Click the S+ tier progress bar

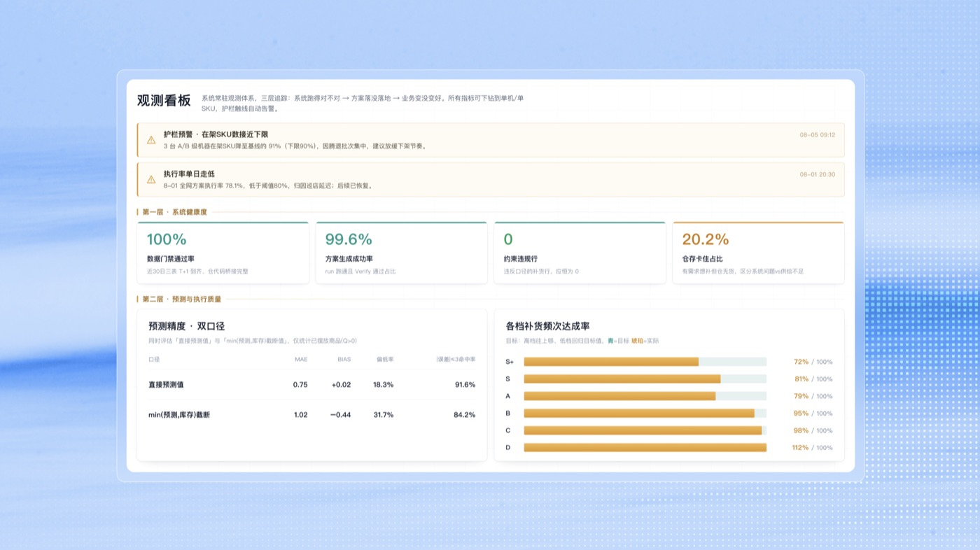(645, 362)
